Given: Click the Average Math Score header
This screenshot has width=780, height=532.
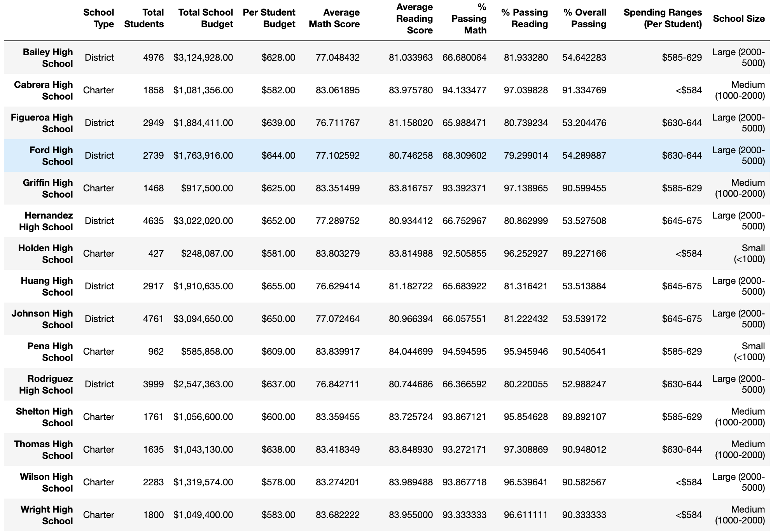Looking at the screenshot, I should point(334,18).
